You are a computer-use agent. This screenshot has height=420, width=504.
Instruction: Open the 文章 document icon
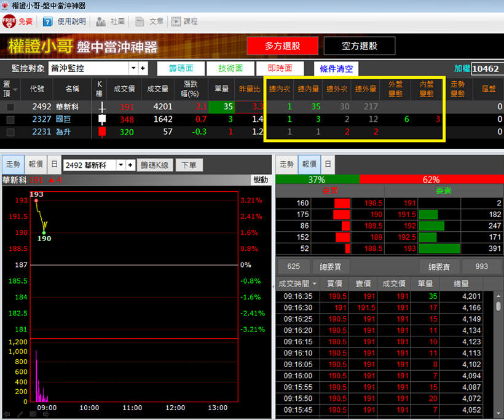140,22
